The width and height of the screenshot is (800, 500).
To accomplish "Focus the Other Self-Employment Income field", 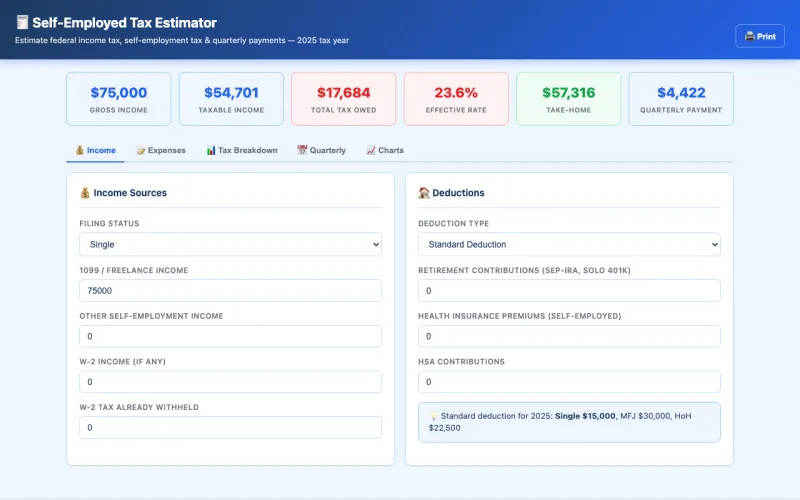I will [230, 336].
